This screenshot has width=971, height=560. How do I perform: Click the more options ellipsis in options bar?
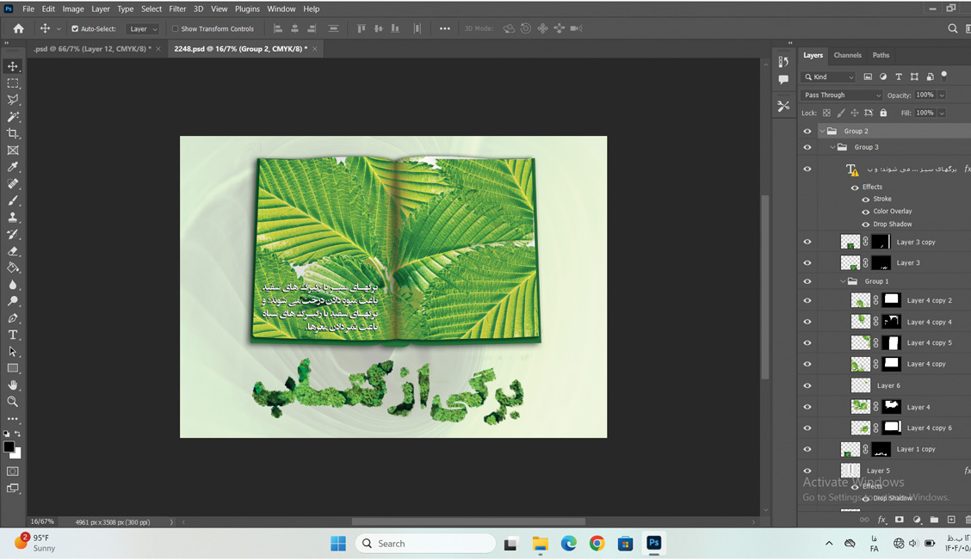click(445, 28)
